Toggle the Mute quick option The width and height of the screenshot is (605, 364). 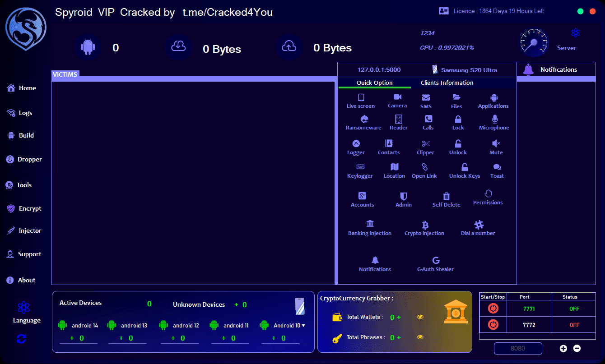pos(496,147)
